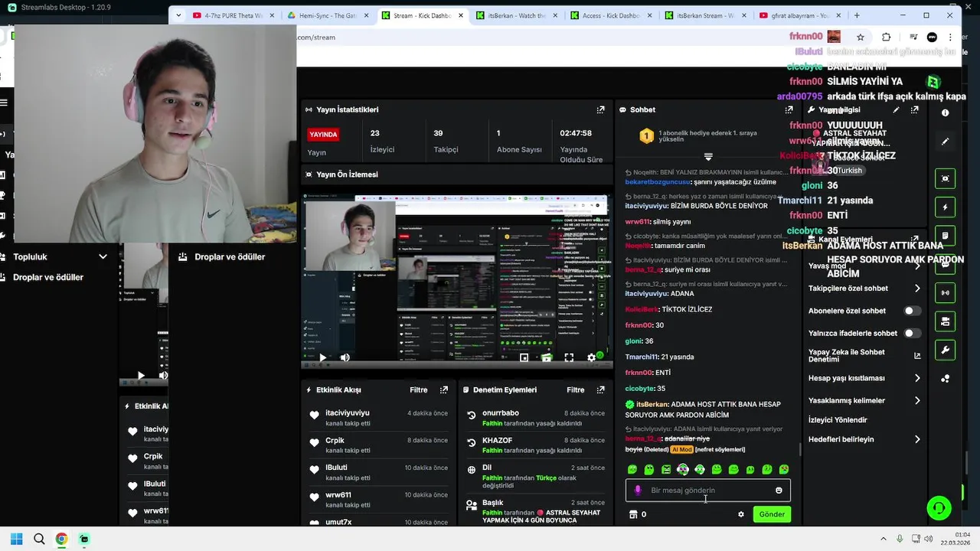The height and width of the screenshot is (551, 980).
Task: Bookmark this page with the star icon
Action: pyautogui.click(x=861, y=37)
